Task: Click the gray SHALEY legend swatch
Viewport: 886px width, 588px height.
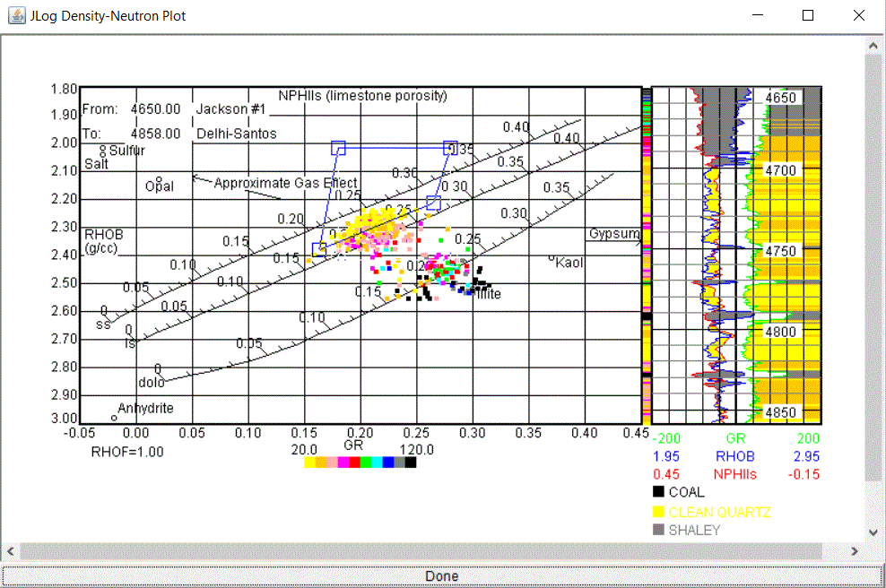Action: click(x=658, y=530)
